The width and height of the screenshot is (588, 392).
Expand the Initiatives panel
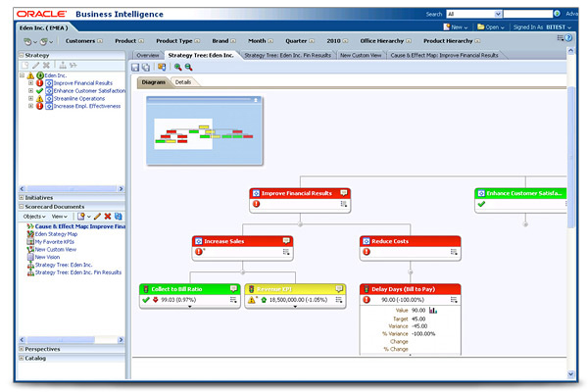point(22,197)
